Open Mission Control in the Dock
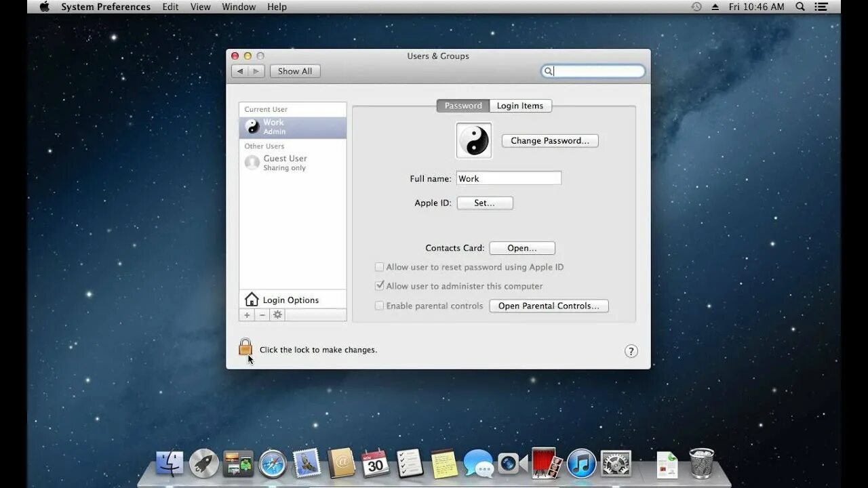The image size is (868, 488). tap(238, 464)
